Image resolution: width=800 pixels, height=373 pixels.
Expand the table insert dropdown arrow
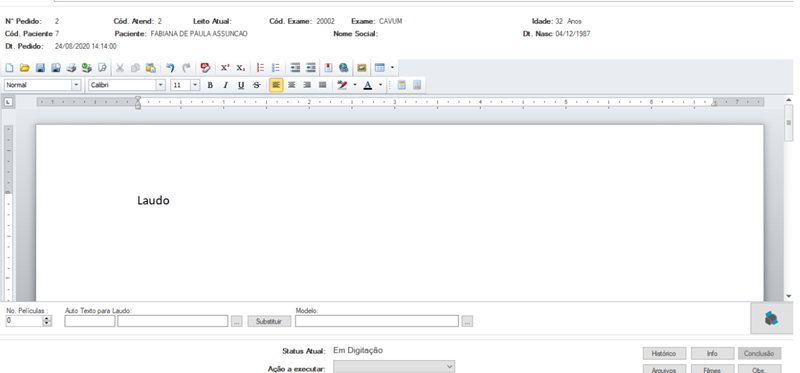[392, 67]
